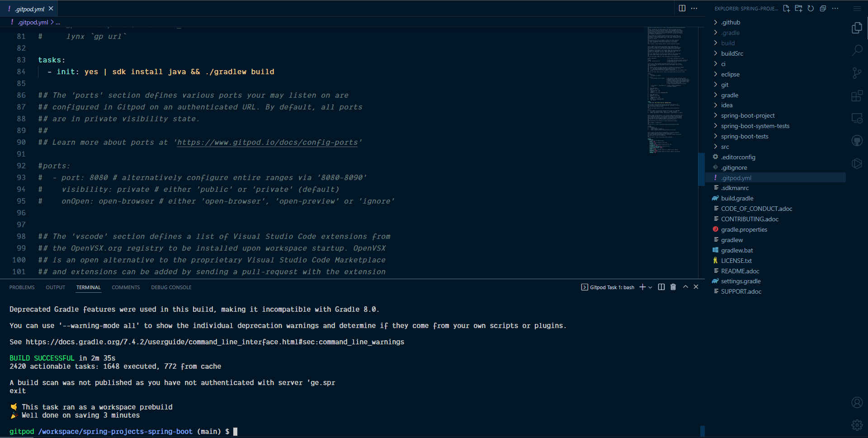This screenshot has width=868, height=438.
Task: Refresh the Explorer file tree
Action: click(811, 9)
